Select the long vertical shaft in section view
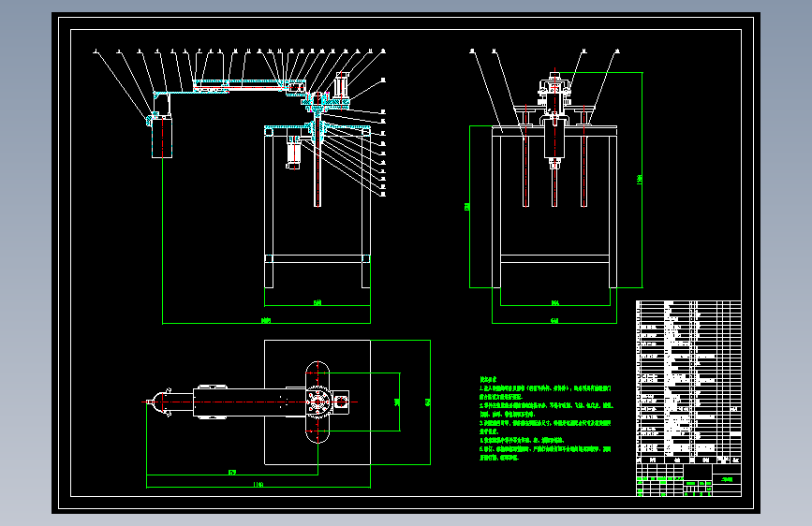Viewport: 812px width, 526px height. click(317, 163)
